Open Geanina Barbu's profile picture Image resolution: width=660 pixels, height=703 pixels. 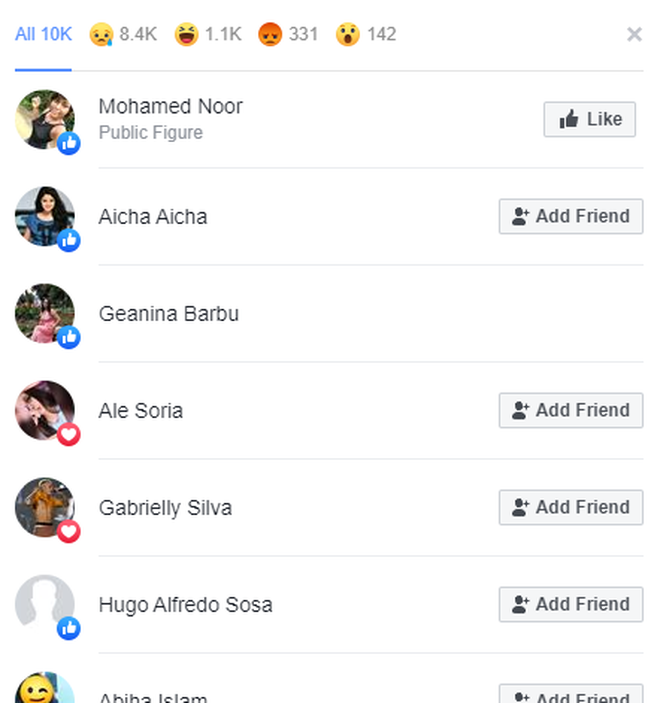[x=45, y=313]
